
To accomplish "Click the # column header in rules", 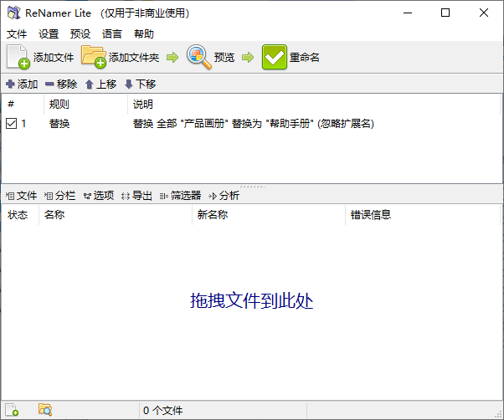I will 23,104.
